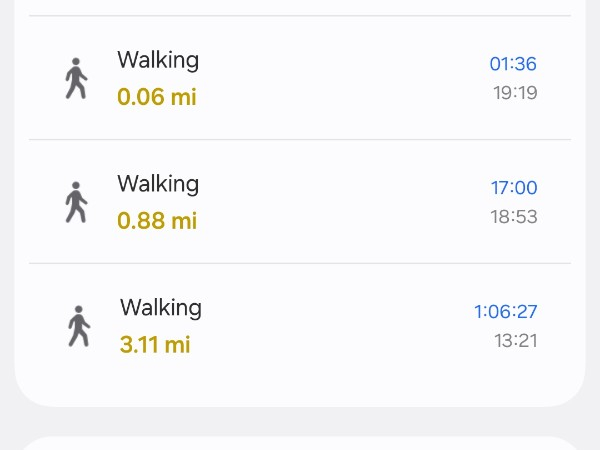Tap the 01:36 duration in blue
The width and height of the screenshot is (600, 450).
coord(513,64)
